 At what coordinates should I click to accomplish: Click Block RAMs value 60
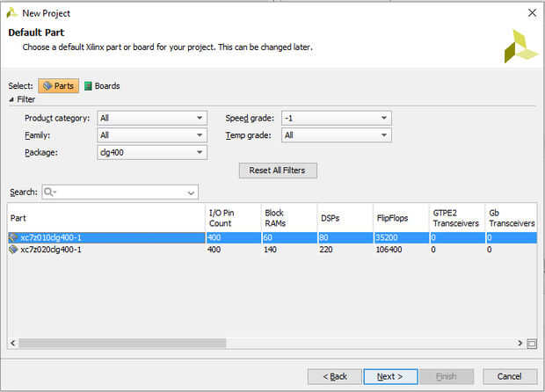click(x=267, y=237)
